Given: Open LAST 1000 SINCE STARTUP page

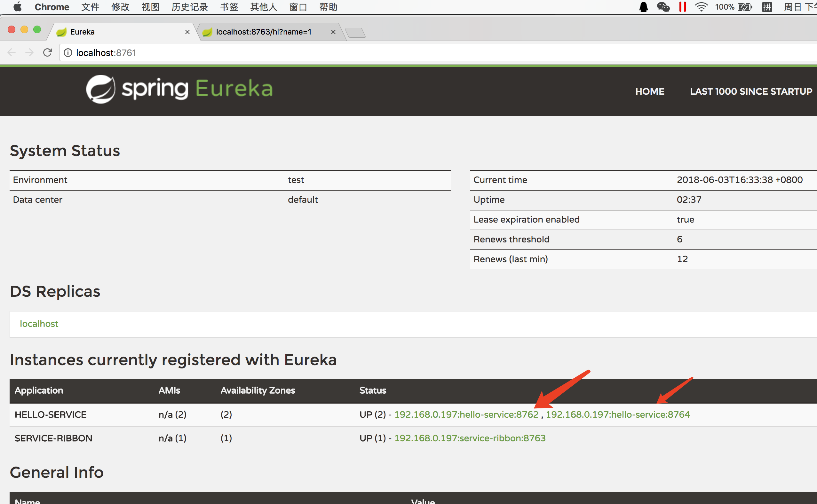Looking at the screenshot, I should pos(751,91).
